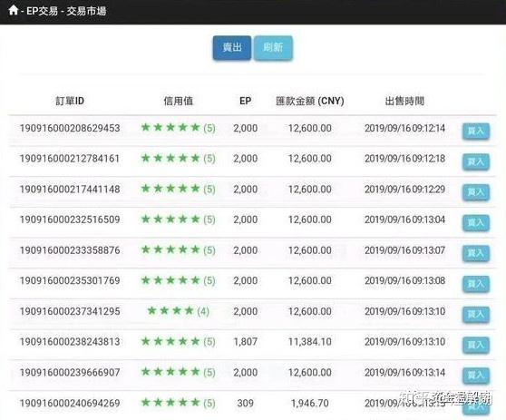Select order ID 190916000212784161
The width and height of the screenshot is (506, 420).
[70, 159]
